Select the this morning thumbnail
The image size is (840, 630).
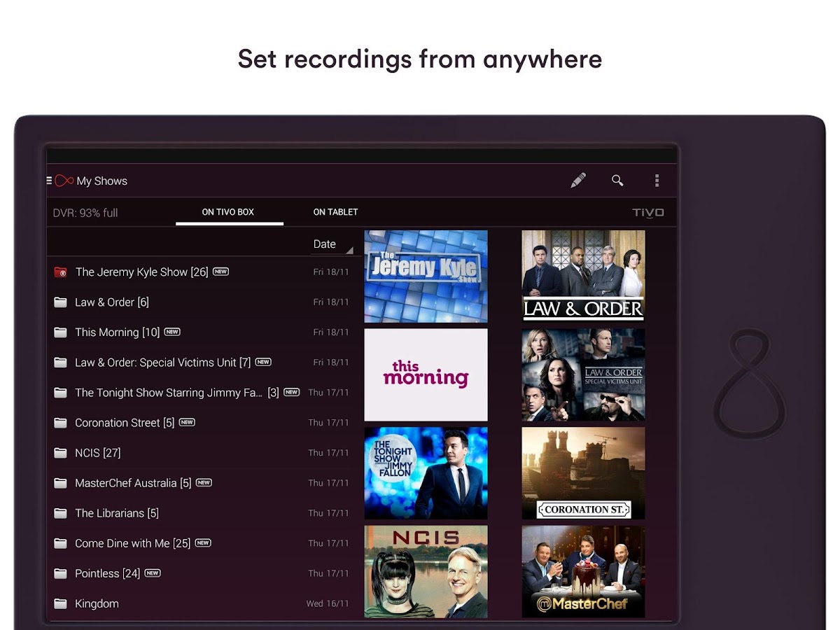click(426, 374)
